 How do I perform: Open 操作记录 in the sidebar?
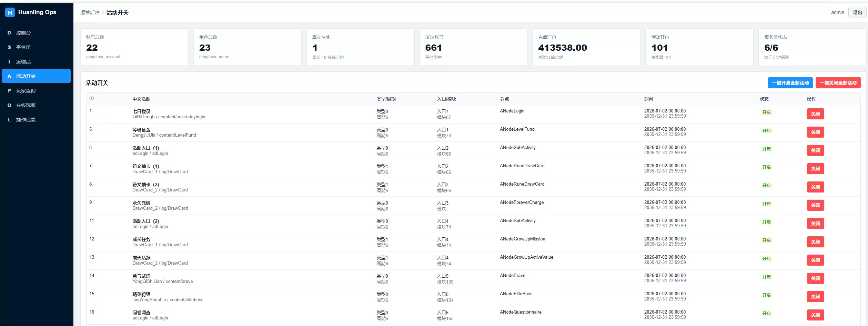36,120
